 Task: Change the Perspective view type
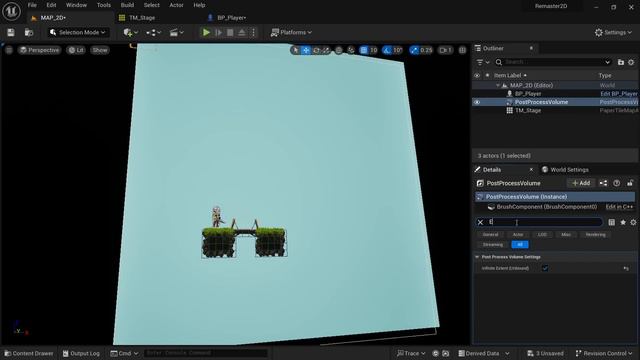pyautogui.click(x=39, y=50)
